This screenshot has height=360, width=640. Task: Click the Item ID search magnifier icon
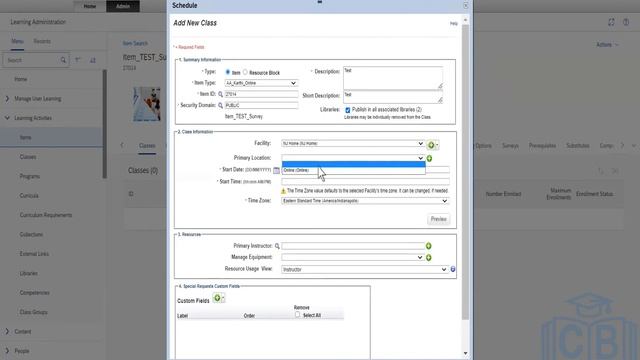(x=220, y=94)
